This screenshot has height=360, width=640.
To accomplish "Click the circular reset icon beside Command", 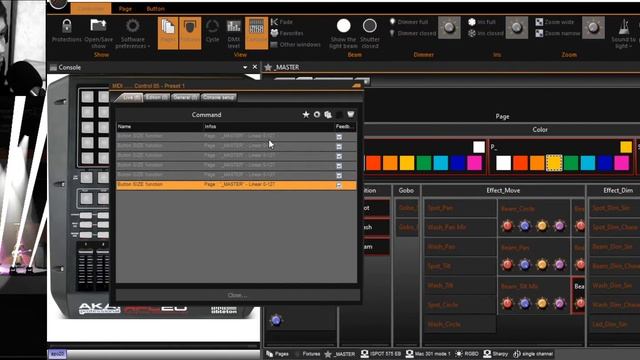I will 317,115.
